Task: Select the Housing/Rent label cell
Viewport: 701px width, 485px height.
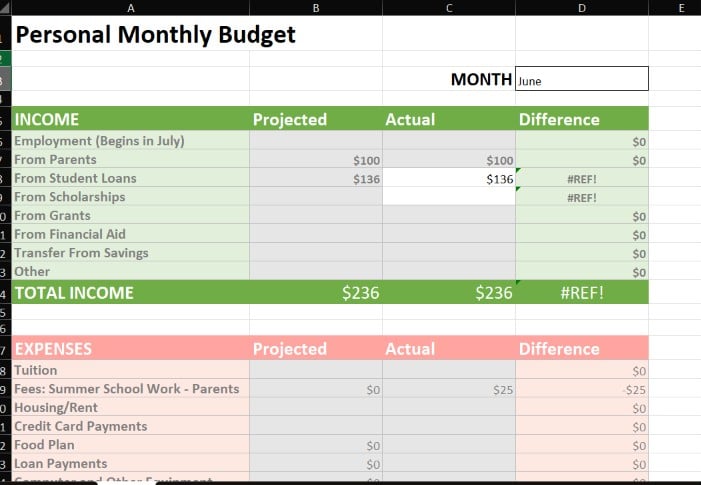Action: [x=131, y=407]
